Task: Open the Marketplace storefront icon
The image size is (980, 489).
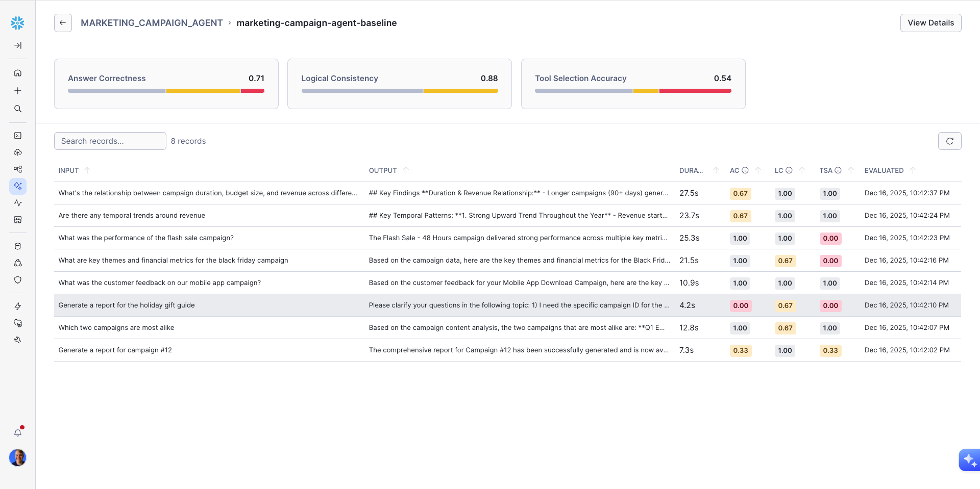Action: point(18,220)
